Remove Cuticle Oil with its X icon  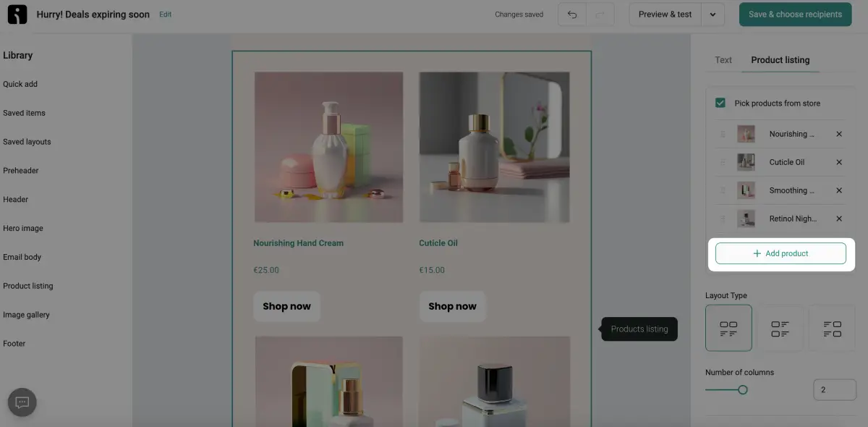839,162
